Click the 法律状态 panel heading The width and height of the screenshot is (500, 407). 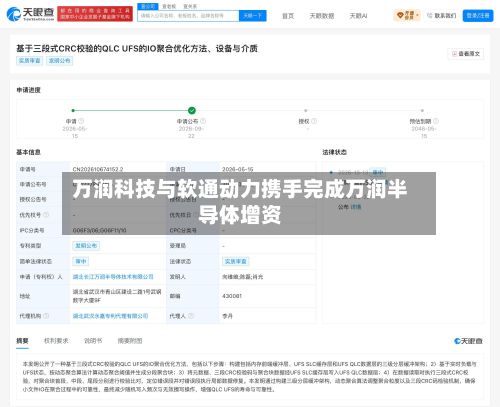pos(334,152)
